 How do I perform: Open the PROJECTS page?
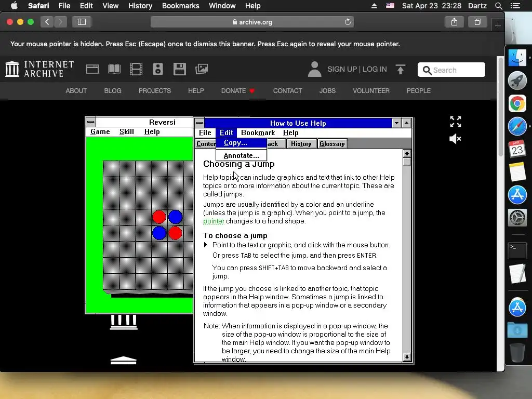coord(155,91)
